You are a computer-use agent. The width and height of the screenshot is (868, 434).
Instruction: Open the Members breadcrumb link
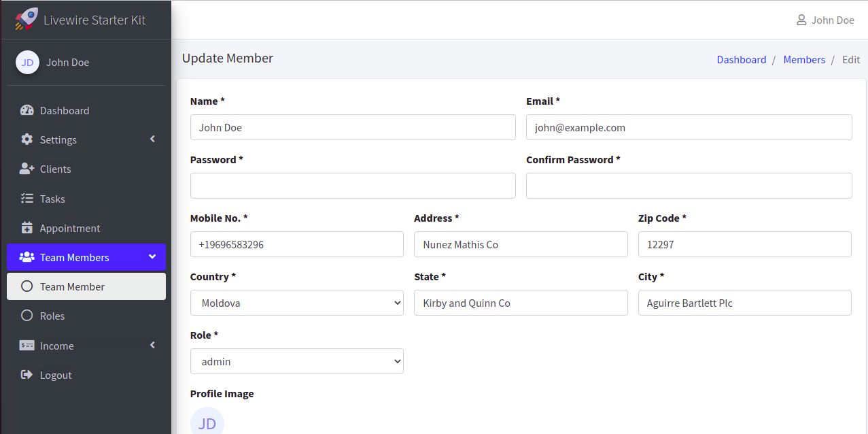803,59
